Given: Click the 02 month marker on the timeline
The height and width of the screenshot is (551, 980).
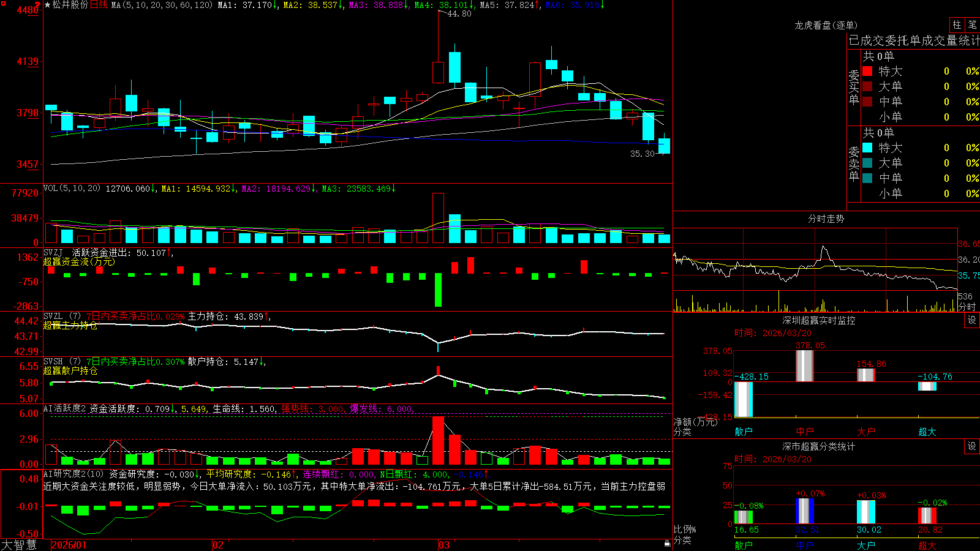Looking at the screenshot, I should click(218, 545).
